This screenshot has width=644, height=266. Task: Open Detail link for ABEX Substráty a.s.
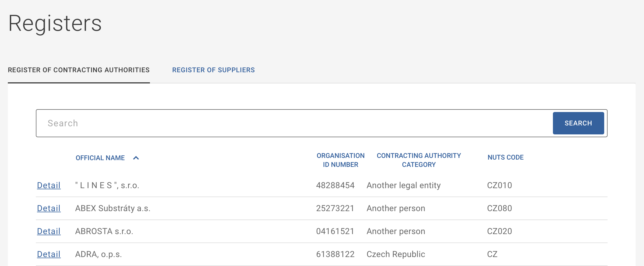point(49,208)
